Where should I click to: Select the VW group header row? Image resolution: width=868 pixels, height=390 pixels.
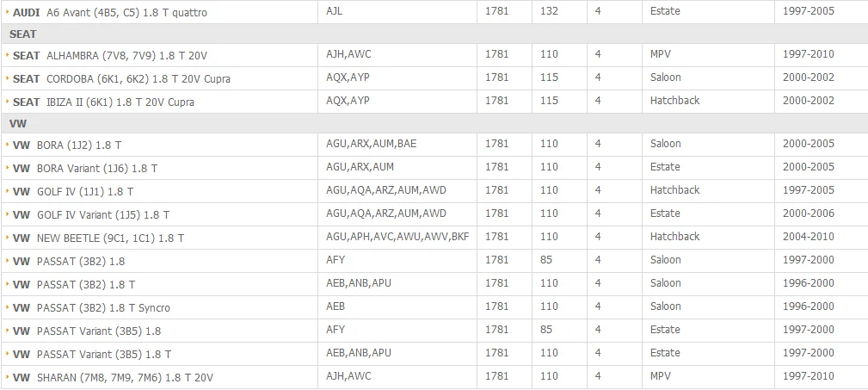(434, 123)
